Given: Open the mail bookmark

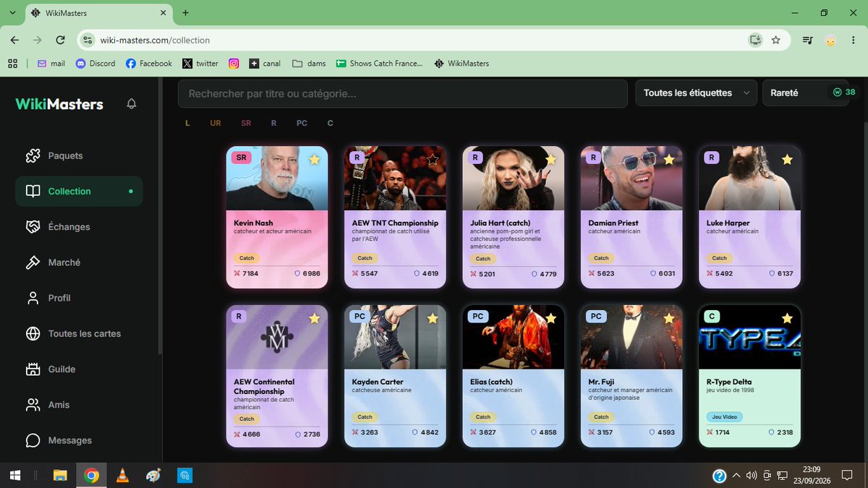Looking at the screenshot, I should 51,64.
